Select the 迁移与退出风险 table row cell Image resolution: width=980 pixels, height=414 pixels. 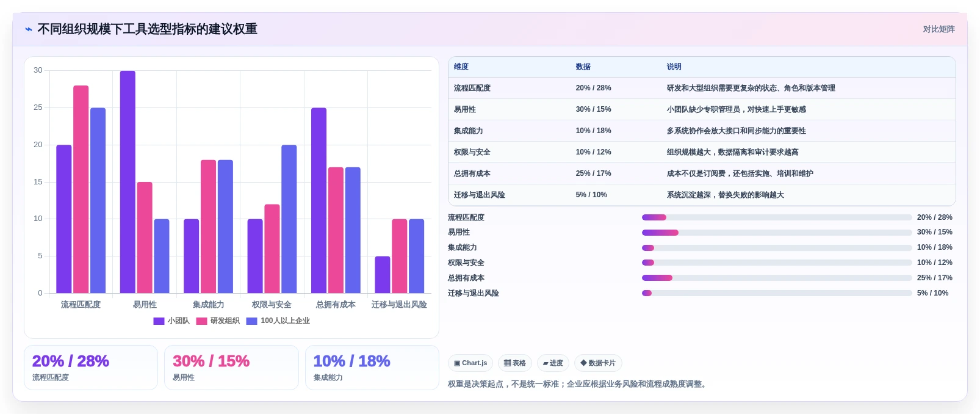(480, 195)
